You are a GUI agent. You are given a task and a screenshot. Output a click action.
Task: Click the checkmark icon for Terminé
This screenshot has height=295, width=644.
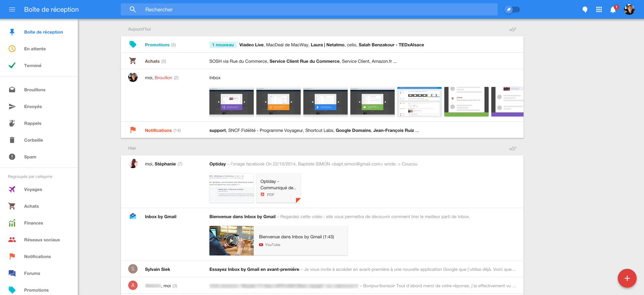pyautogui.click(x=12, y=65)
